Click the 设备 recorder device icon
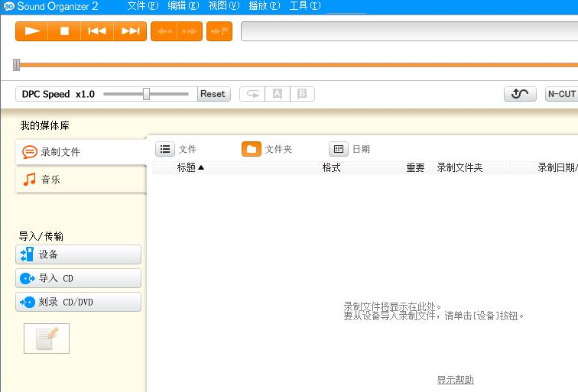578x392 pixels. click(x=27, y=254)
